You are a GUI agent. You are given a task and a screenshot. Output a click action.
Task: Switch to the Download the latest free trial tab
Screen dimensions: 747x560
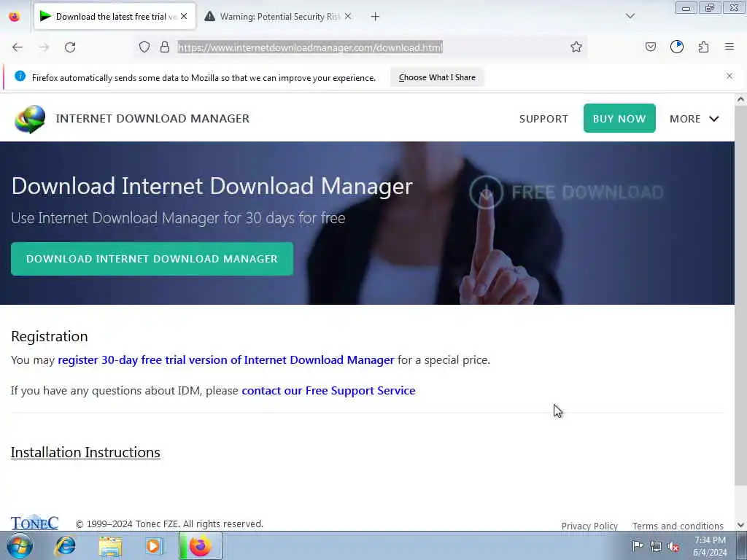point(115,17)
